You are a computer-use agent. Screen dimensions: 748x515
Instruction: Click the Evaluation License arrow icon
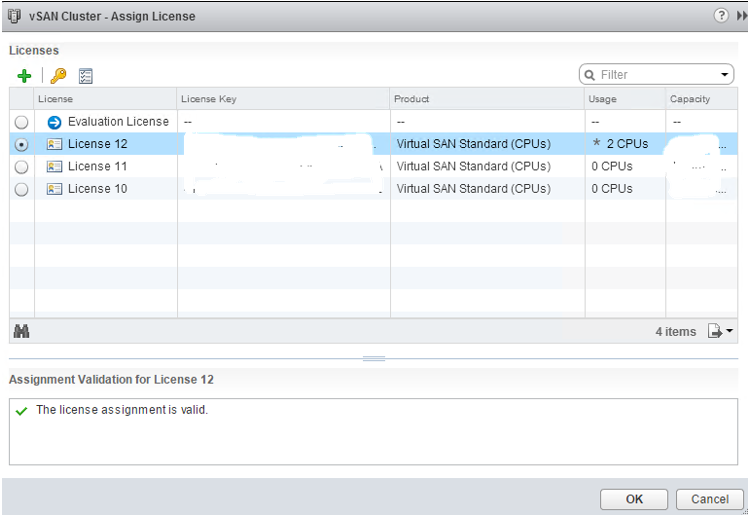54,123
